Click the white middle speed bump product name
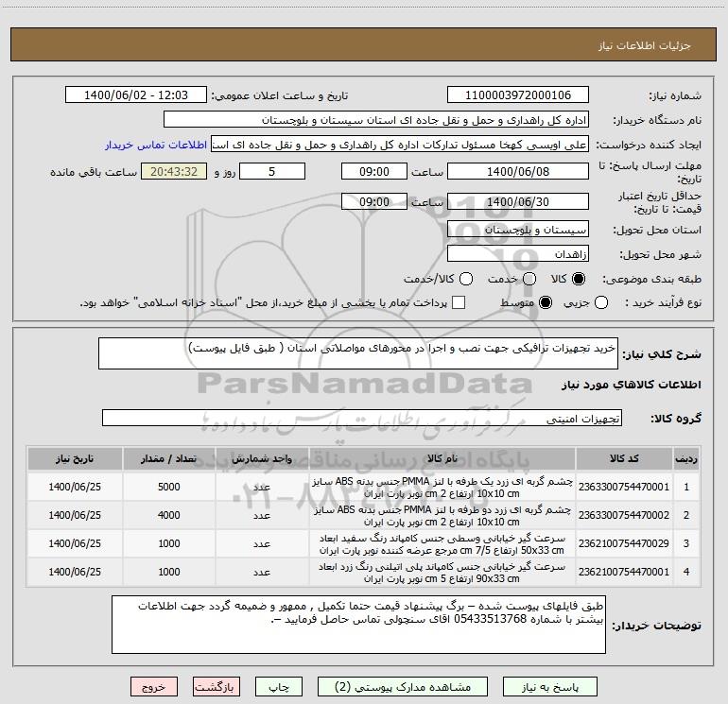Viewport: 728px width, 704px height. [442, 544]
